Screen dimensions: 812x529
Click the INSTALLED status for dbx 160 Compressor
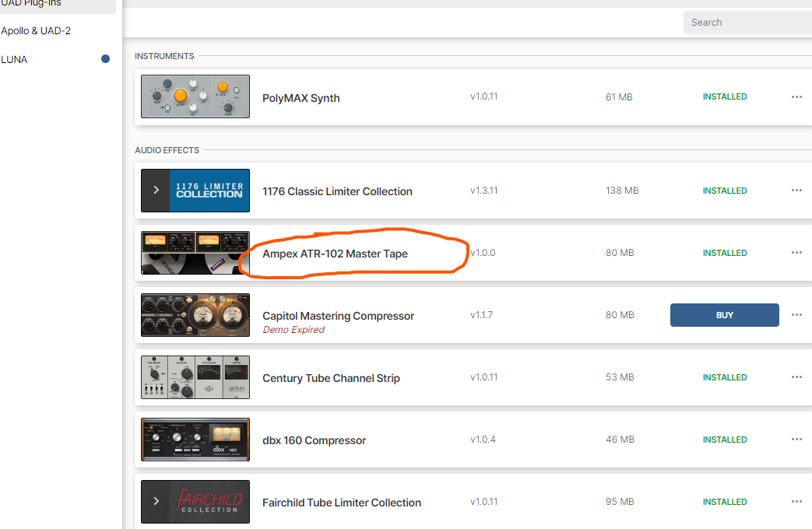point(725,440)
